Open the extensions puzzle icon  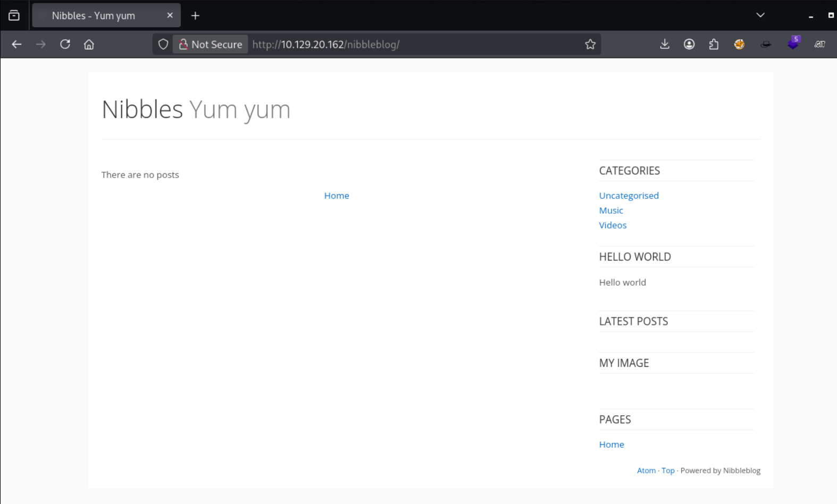(714, 45)
